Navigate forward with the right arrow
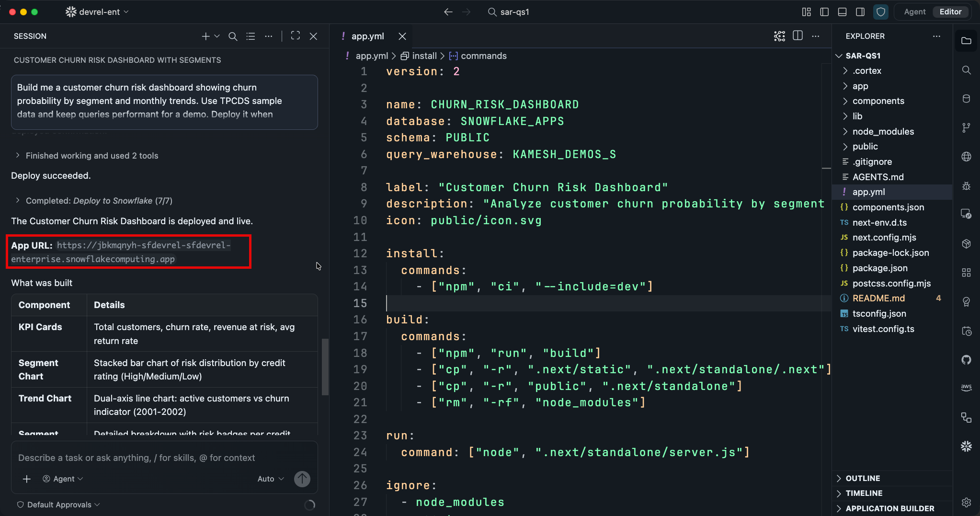The height and width of the screenshot is (516, 980). 467,12
